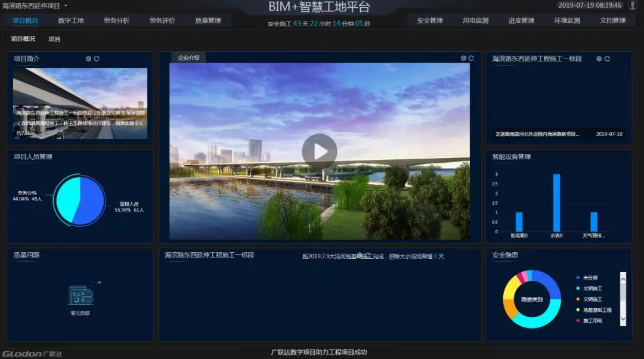Screen dimensions: 644x359
Task: Click the 暂无数据 empty-data icon
Action: (x=80, y=295)
